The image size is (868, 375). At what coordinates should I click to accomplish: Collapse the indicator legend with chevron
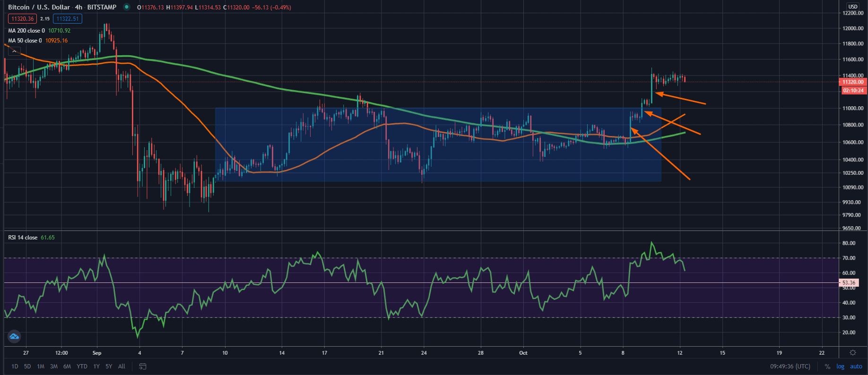pos(14,51)
